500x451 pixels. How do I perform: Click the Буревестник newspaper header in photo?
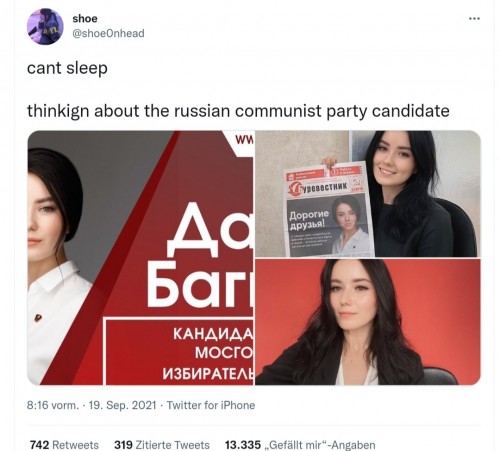(323, 187)
